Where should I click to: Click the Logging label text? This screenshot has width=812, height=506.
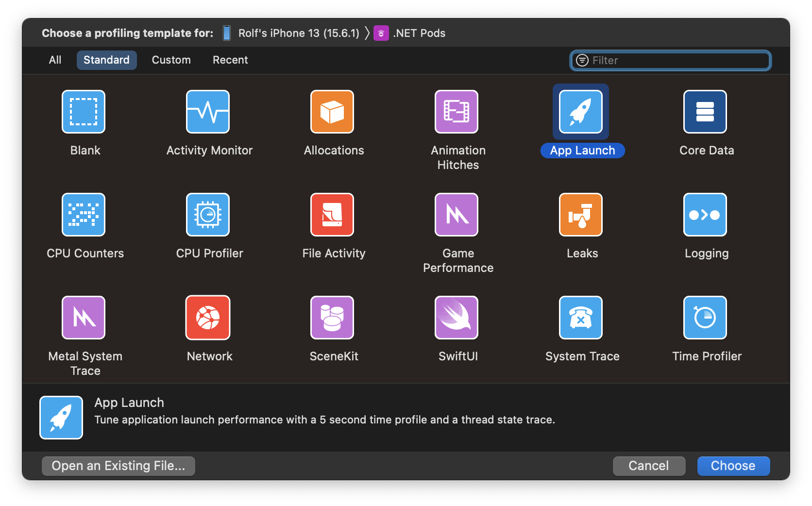tap(707, 254)
